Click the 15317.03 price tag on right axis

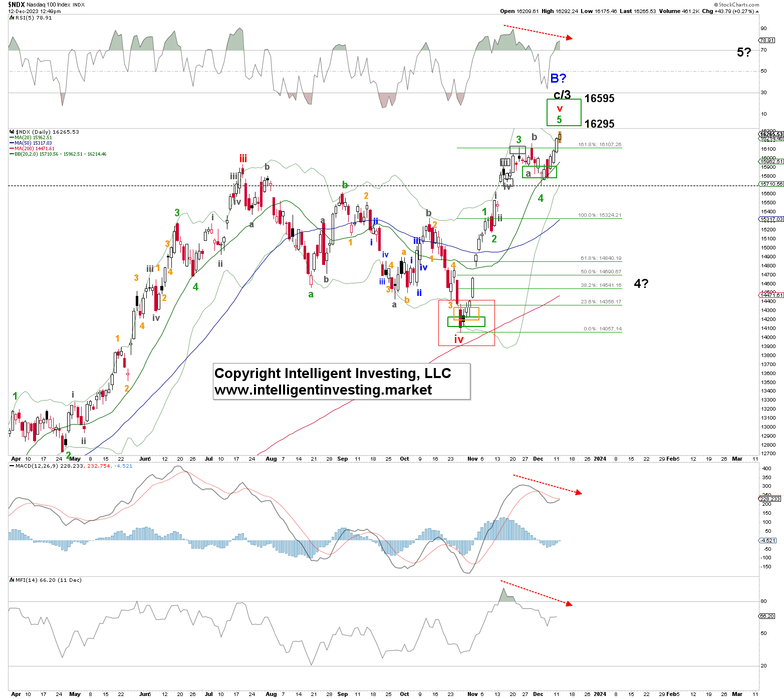(x=771, y=219)
